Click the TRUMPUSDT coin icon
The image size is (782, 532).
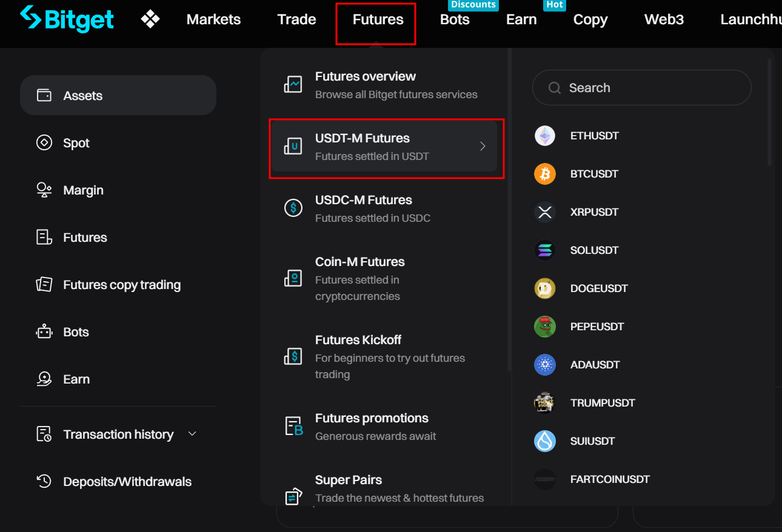545,403
